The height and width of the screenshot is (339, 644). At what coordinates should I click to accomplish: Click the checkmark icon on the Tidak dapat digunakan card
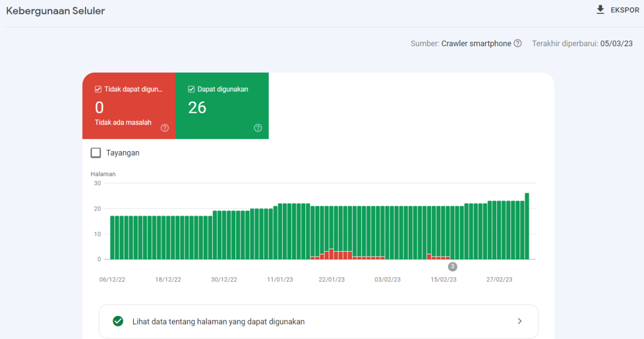tap(98, 89)
